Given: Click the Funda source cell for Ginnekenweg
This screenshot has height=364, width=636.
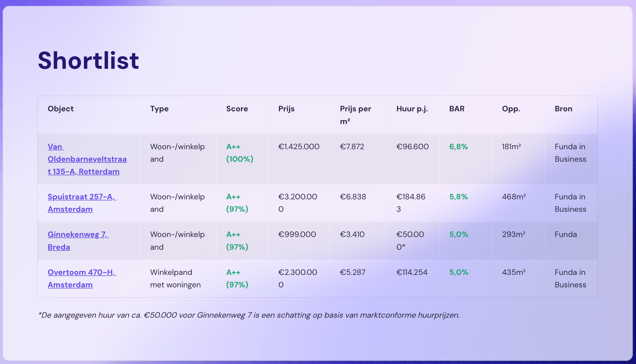Looking at the screenshot, I should point(566,235).
